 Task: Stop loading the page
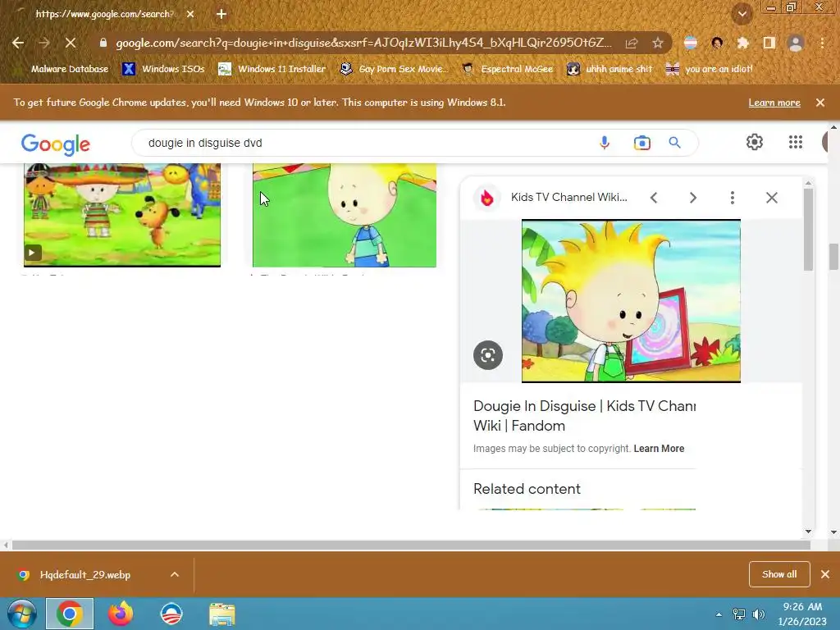tap(71, 43)
